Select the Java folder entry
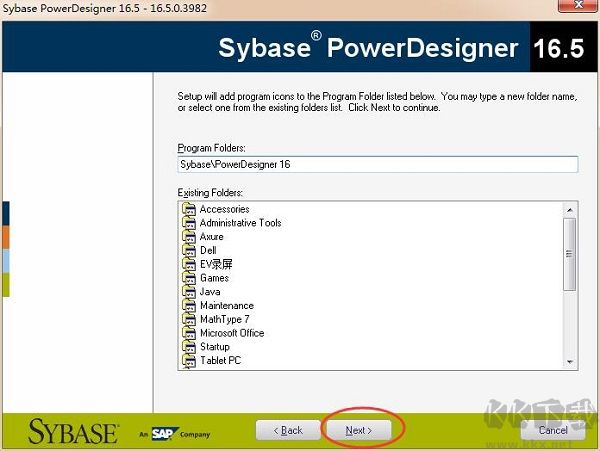Viewport: 600px width, 451px height. (210, 292)
